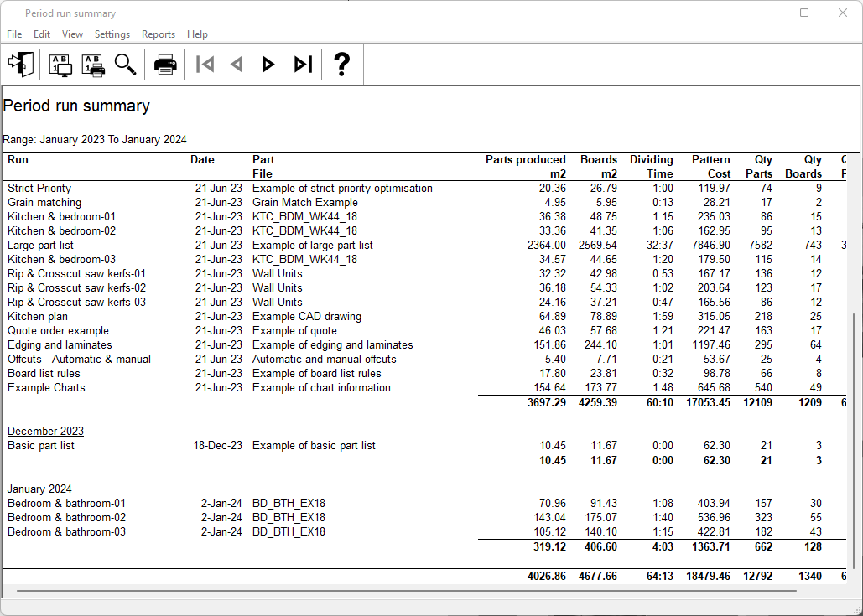Go to previous page arrow
Viewport: 863px width, 616px height.
tap(237, 65)
